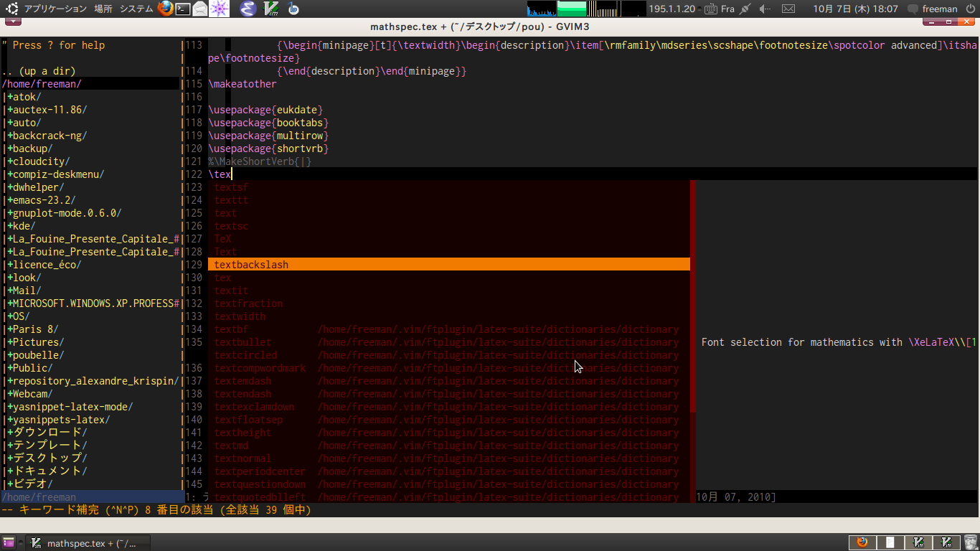Open the アプリケーション menu

[55, 9]
